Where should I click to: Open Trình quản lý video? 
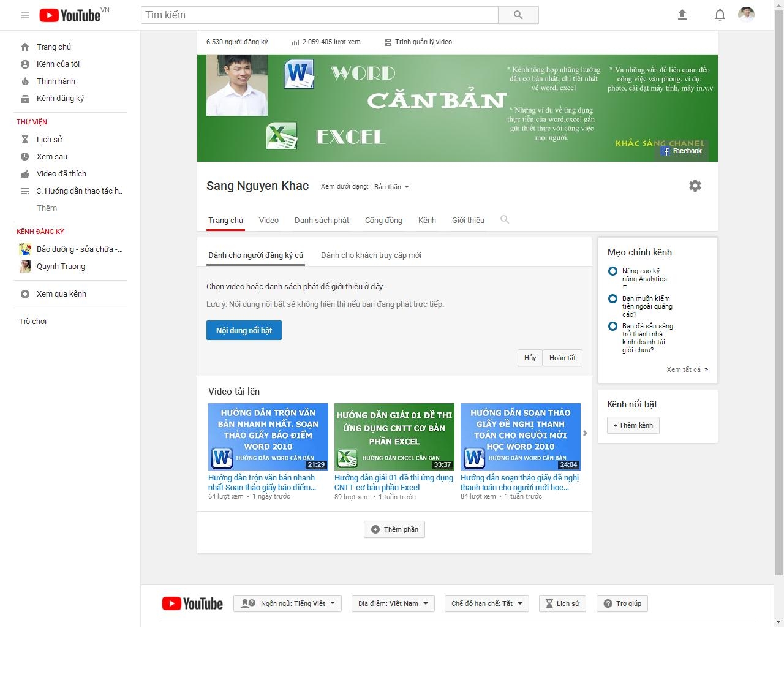point(418,42)
